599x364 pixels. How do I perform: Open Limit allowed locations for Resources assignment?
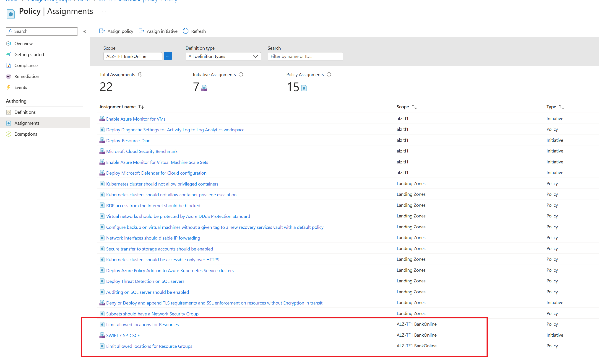point(142,324)
